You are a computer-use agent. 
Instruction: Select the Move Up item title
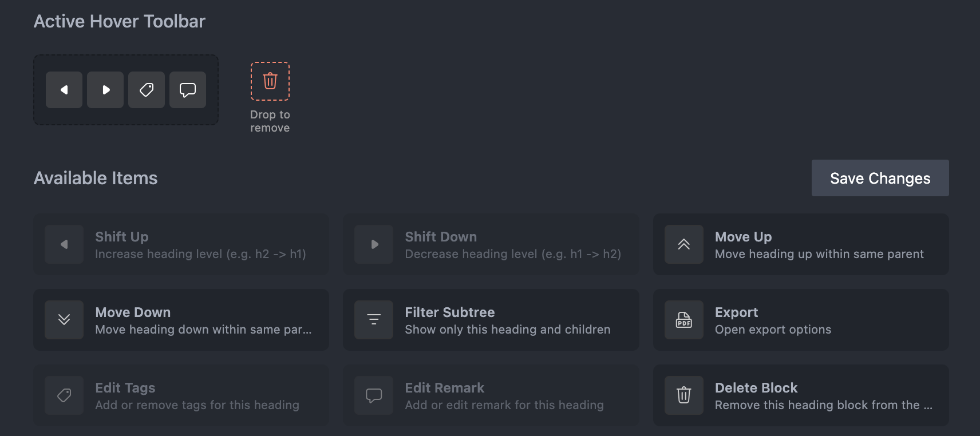point(743,237)
